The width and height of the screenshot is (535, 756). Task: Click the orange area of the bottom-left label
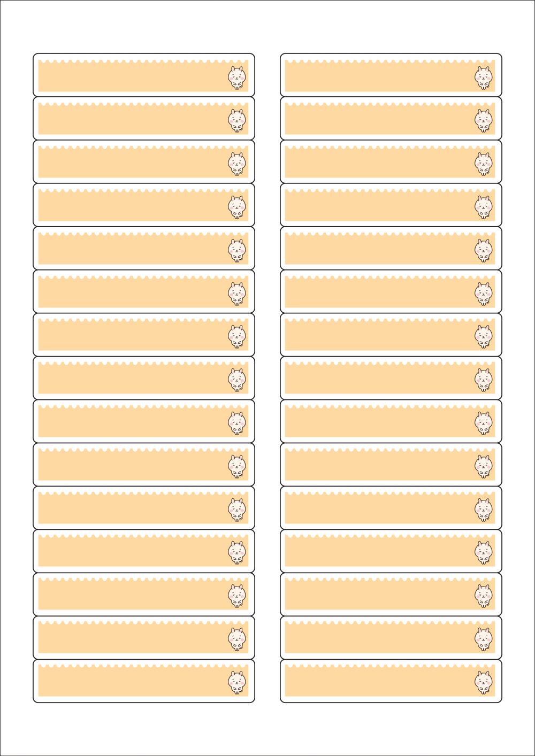click(128, 683)
